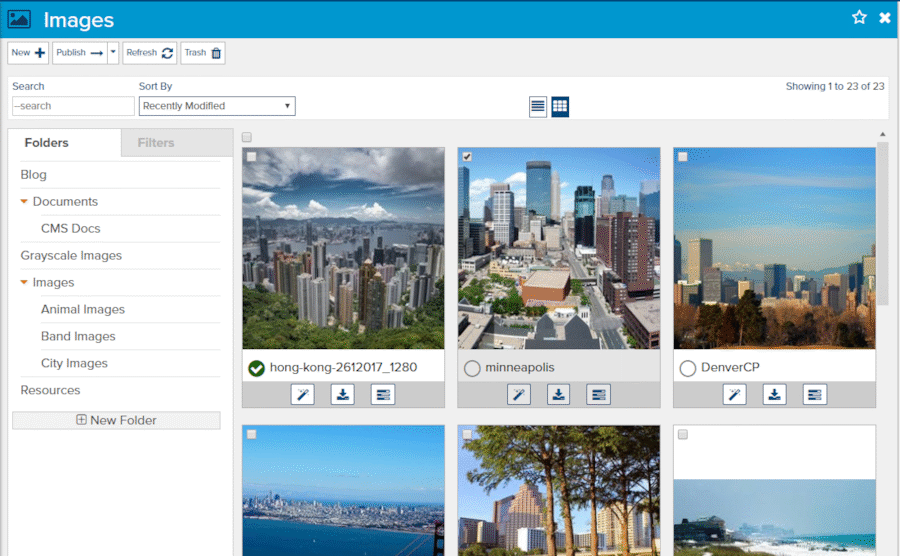The image size is (900, 556).
Task: Toggle status circle for DenverCP
Action: 688,368
